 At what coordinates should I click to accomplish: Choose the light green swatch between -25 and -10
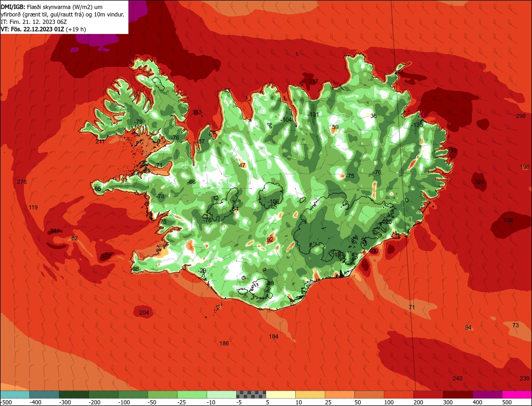click(x=192, y=394)
